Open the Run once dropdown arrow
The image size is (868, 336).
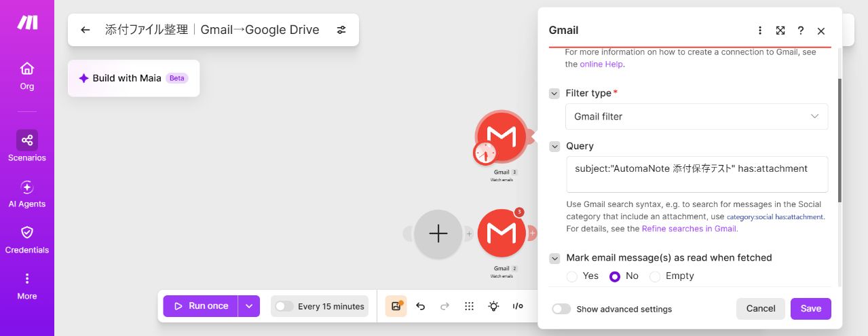click(x=249, y=306)
